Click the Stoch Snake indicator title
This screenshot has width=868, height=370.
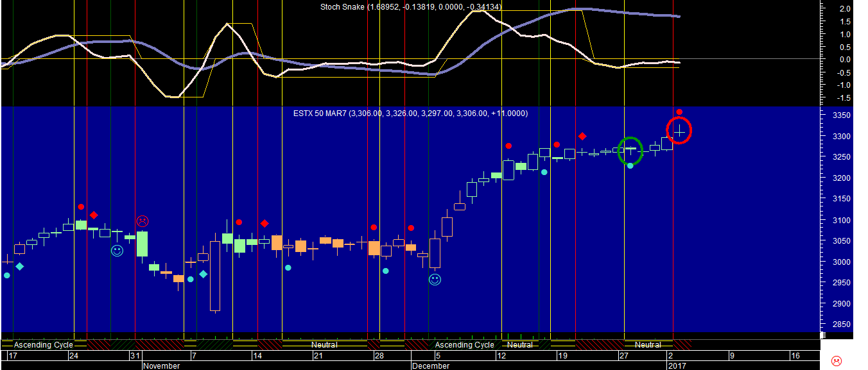click(411, 6)
